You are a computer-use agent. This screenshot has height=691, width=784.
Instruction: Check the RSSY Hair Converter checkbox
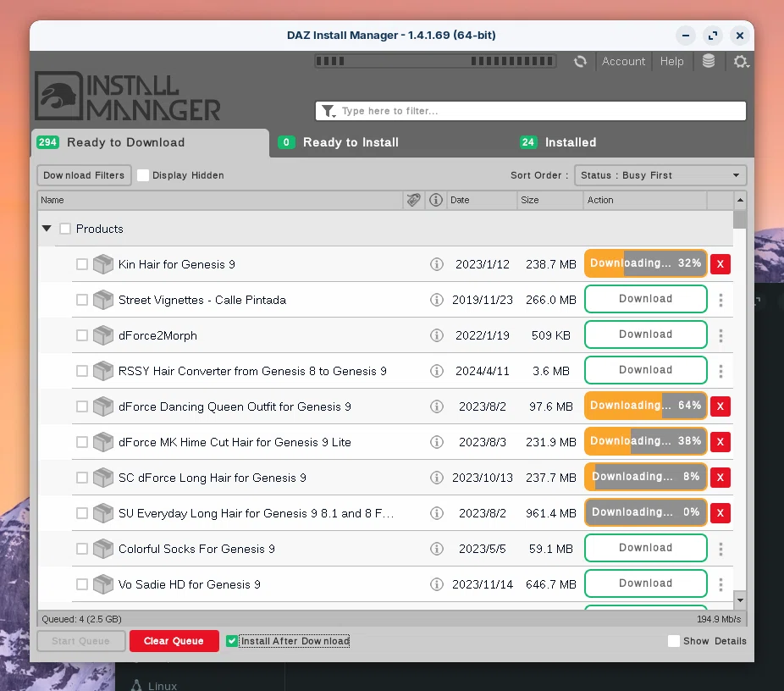pos(82,371)
